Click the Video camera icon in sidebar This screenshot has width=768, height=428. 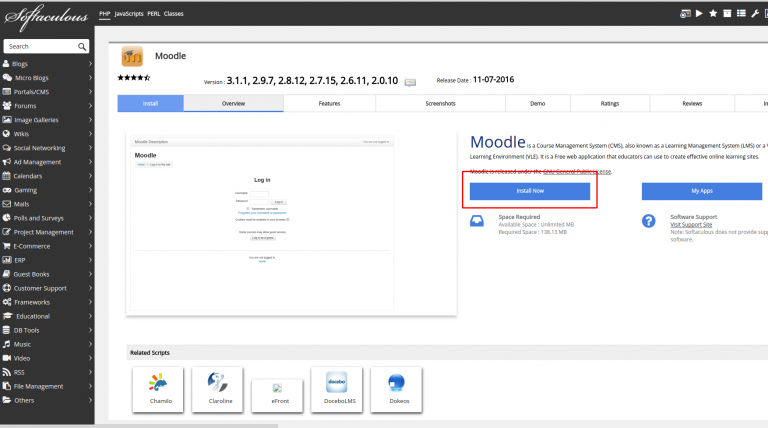[6, 358]
